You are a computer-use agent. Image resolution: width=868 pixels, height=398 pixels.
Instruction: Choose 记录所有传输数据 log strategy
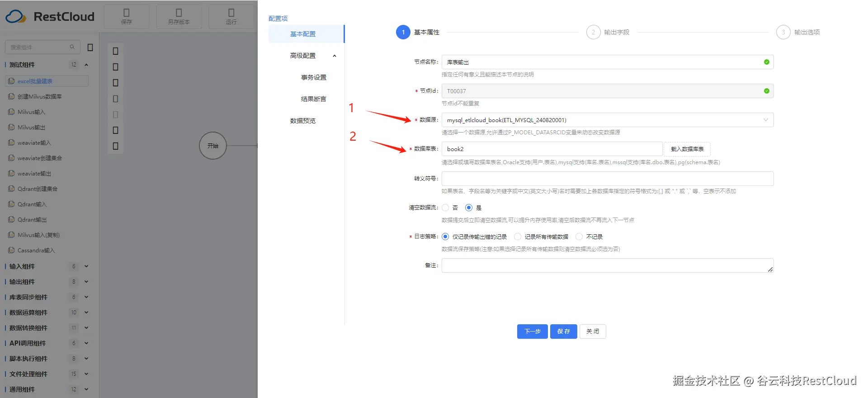tap(518, 237)
